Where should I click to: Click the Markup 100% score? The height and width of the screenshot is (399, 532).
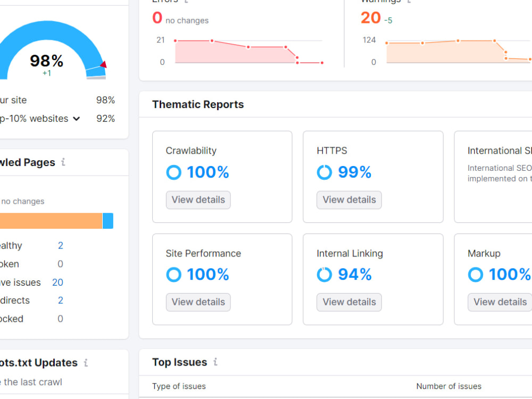[510, 275]
